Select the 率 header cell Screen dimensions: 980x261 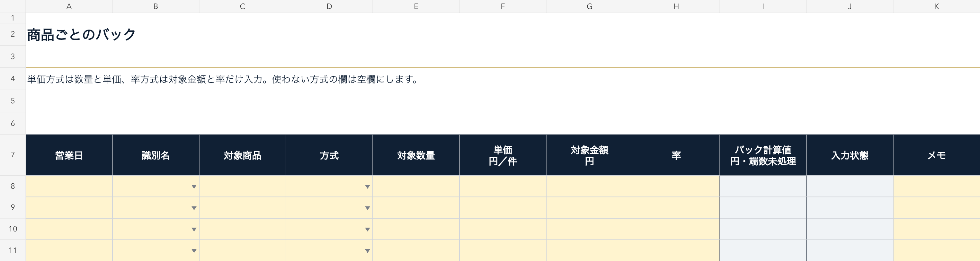pos(676,155)
